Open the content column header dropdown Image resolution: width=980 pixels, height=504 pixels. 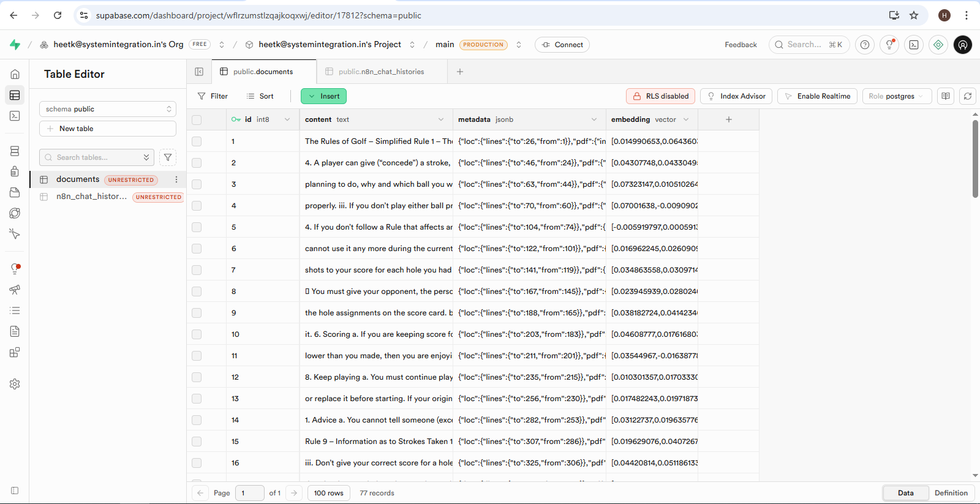coord(441,119)
